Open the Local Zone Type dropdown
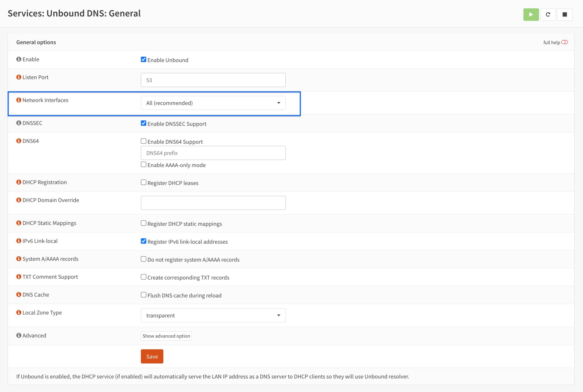This screenshot has height=392, width=583. point(213,316)
